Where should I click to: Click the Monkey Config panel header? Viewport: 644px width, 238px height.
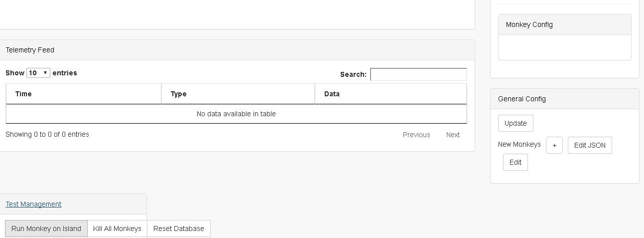(x=564, y=24)
